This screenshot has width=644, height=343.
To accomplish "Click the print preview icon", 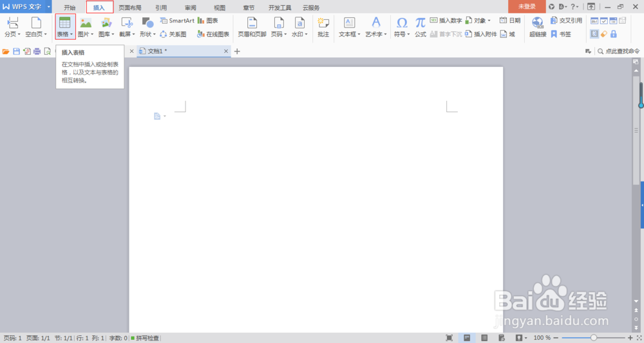I will pyautogui.click(x=47, y=51).
